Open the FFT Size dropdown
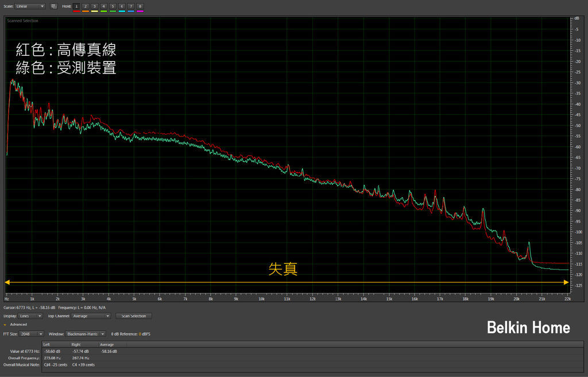Image resolution: width=588 pixels, height=377 pixels. [x=32, y=334]
